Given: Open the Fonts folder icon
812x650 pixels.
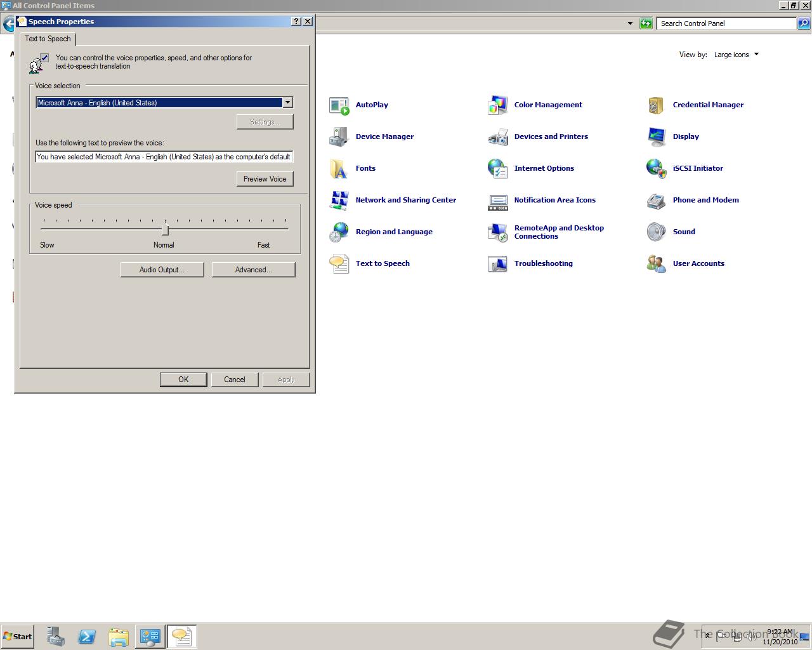Looking at the screenshot, I should [x=339, y=169].
